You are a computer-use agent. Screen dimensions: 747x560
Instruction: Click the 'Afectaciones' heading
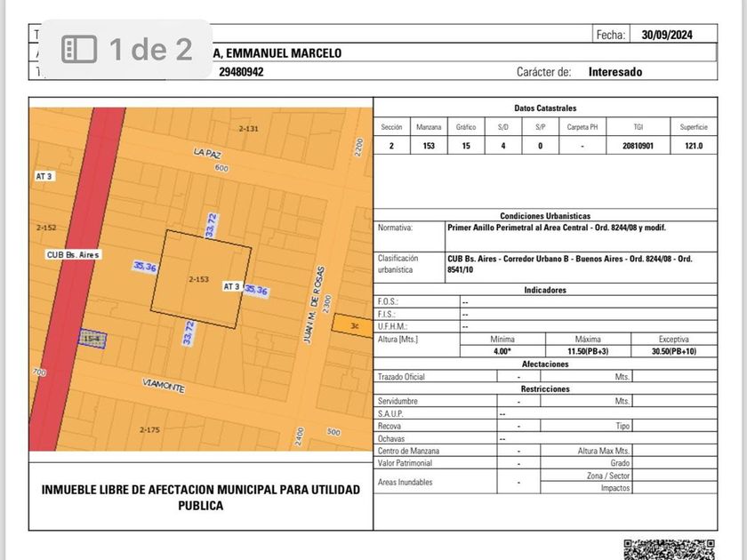(545, 364)
